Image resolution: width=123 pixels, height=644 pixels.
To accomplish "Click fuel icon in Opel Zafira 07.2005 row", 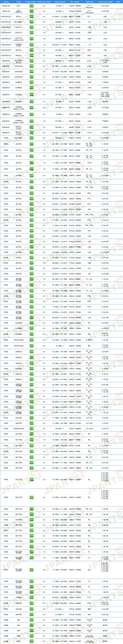I will [31, 609].
